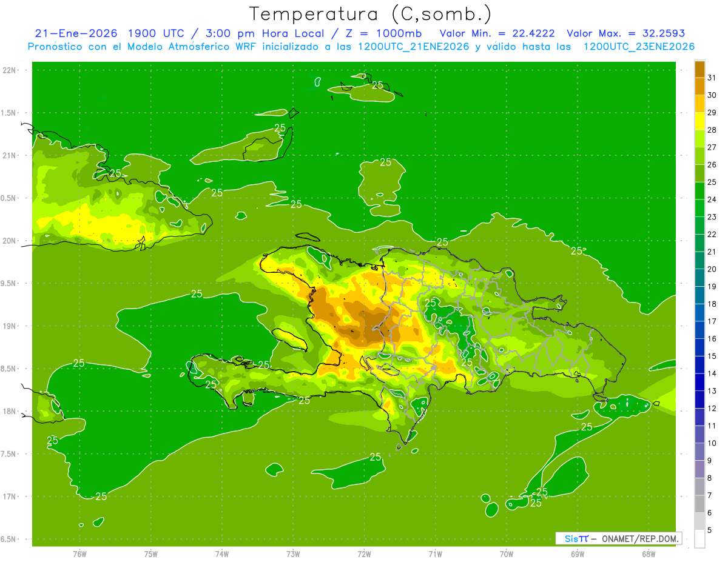Click the "69W" longitude axis label
Screen dimensions: 728x562
click(578, 554)
